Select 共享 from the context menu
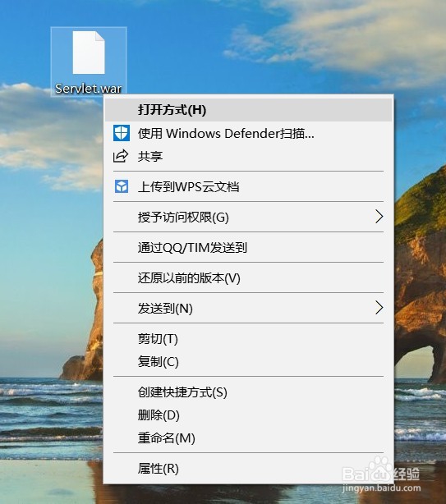The height and width of the screenshot is (504, 446). point(249,157)
